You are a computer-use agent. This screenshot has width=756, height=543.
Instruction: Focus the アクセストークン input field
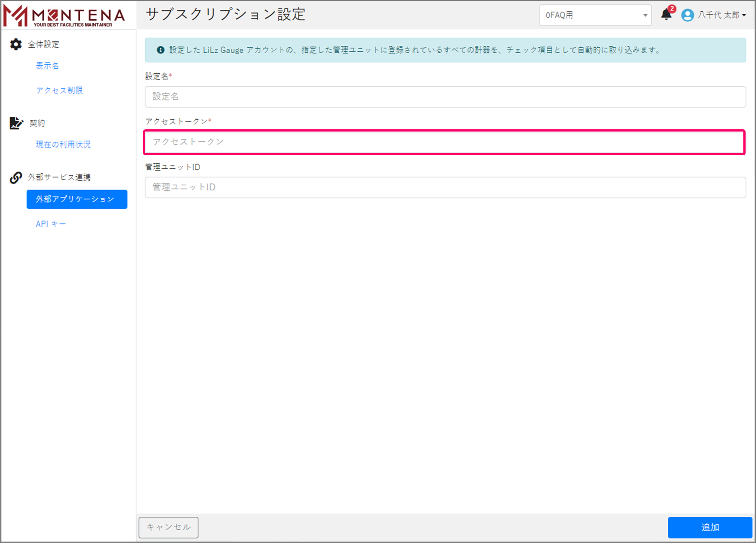click(445, 142)
